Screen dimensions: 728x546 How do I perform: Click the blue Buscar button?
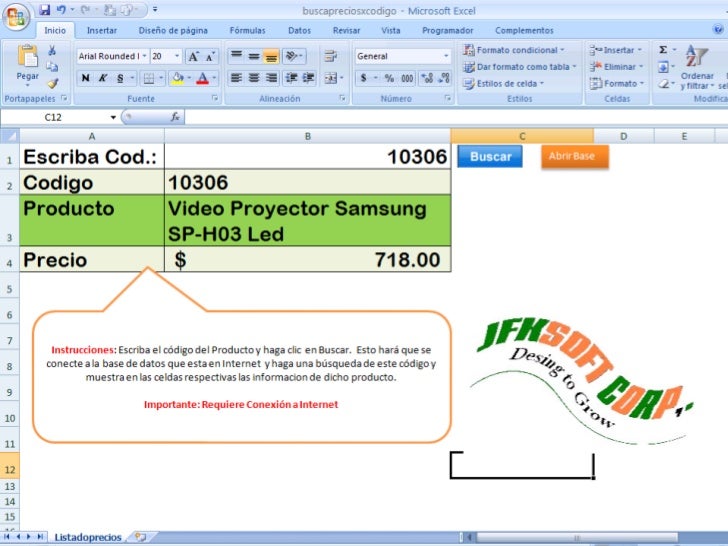tap(490, 156)
